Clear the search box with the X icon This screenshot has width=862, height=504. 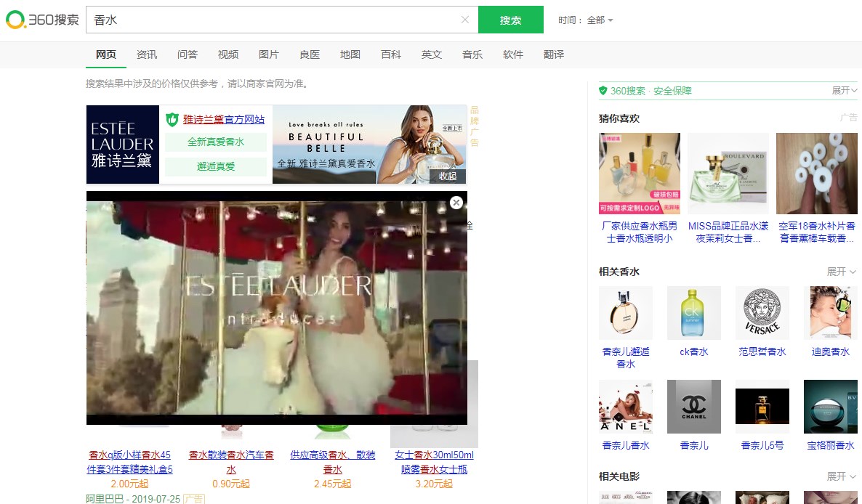click(x=465, y=20)
